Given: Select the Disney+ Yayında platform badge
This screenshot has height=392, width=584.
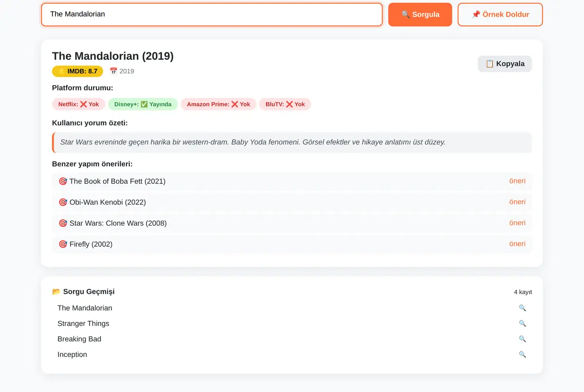Looking at the screenshot, I should point(143,104).
